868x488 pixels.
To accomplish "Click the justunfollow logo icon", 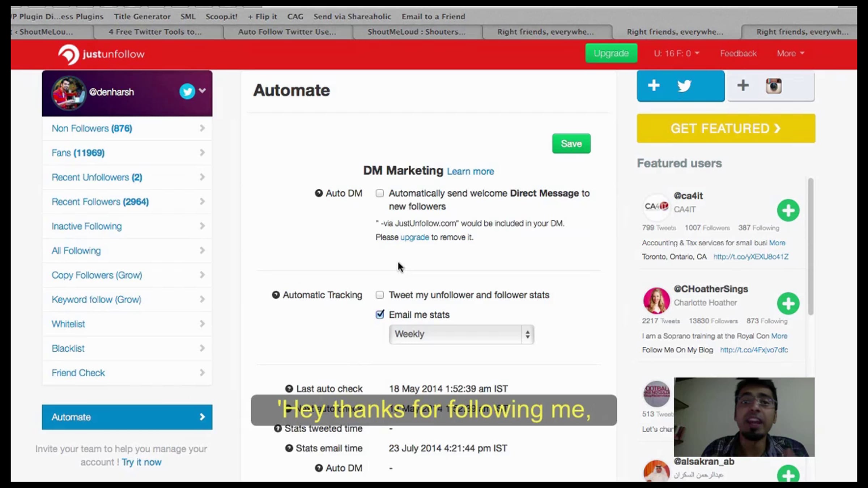I will coord(68,54).
